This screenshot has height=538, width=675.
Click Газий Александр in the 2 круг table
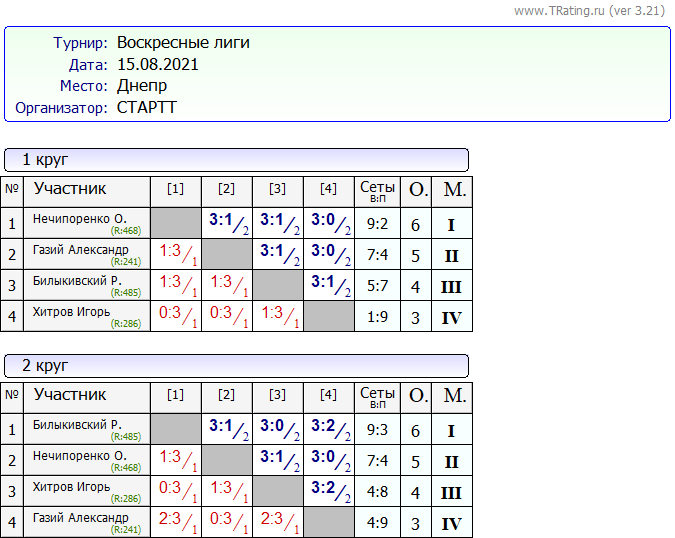click(x=80, y=517)
